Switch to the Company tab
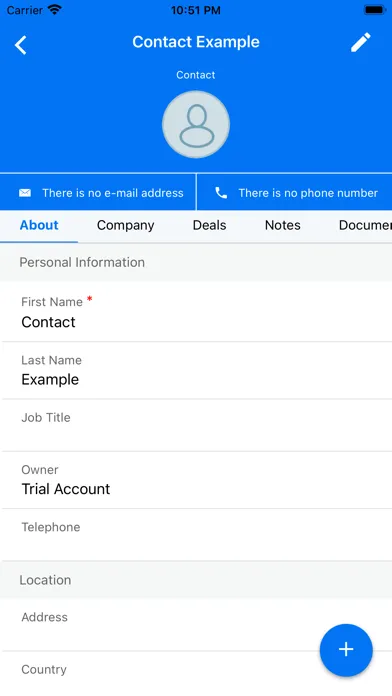392x696 pixels. pos(126,225)
